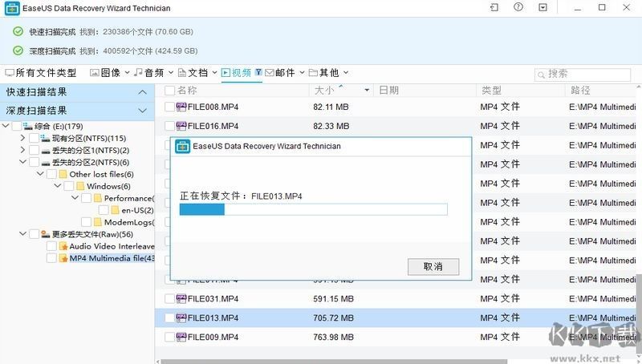Select the Performance folder tree item

click(128, 198)
